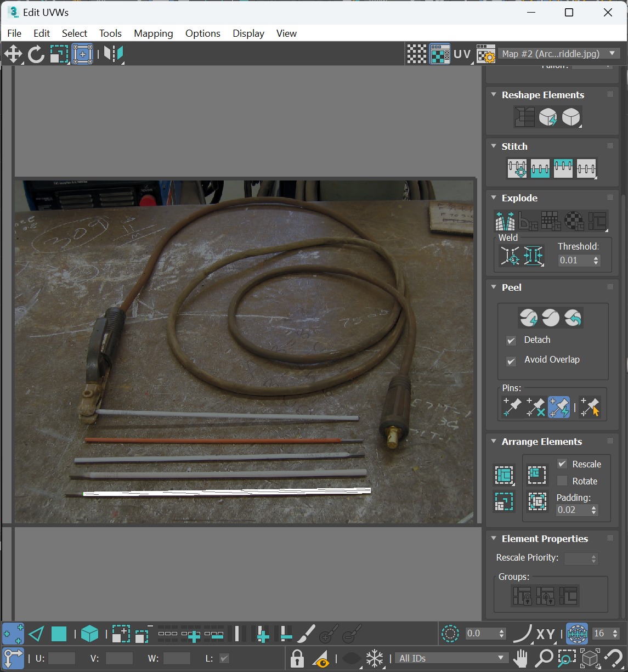This screenshot has height=672, width=628.
Task: Click Flatten by Material ID icon
Action: pos(574,221)
